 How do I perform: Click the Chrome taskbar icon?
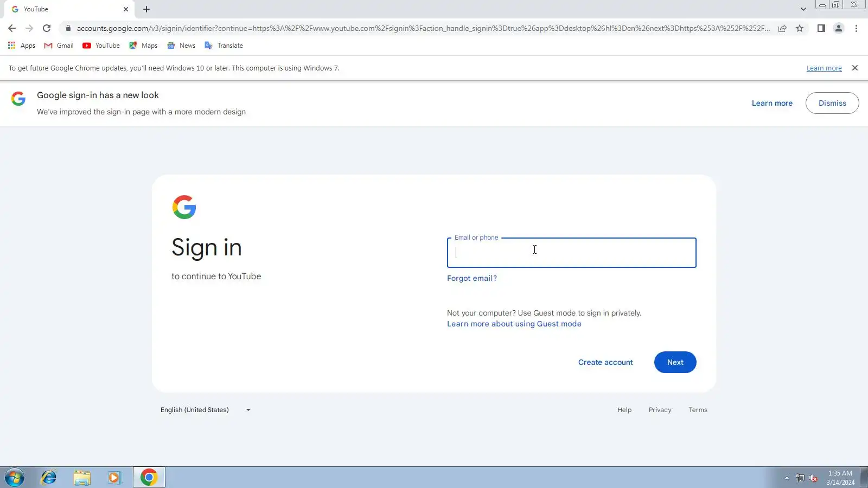coord(149,478)
